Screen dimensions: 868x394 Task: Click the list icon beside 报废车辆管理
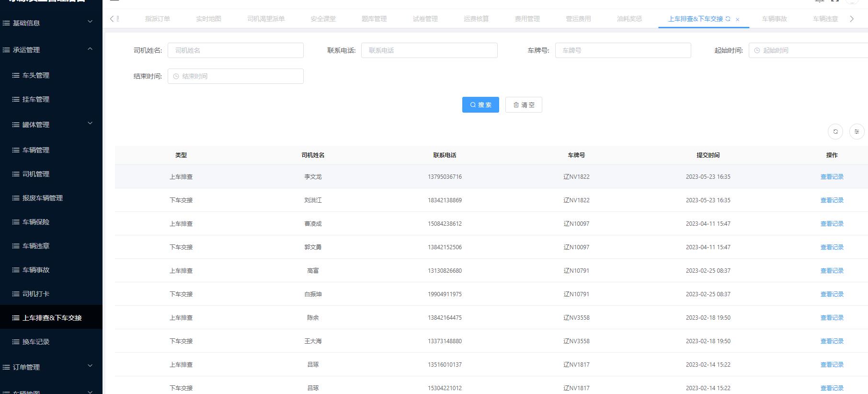tap(16, 198)
